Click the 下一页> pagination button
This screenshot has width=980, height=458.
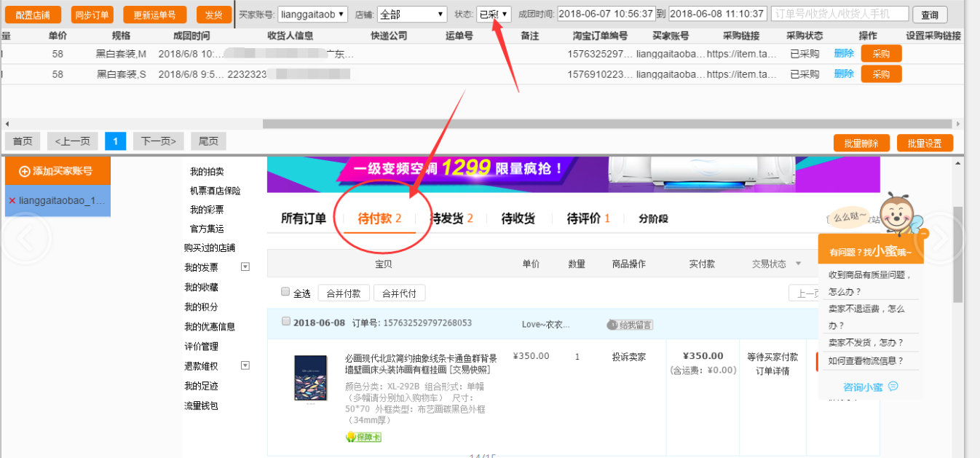coord(159,141)
